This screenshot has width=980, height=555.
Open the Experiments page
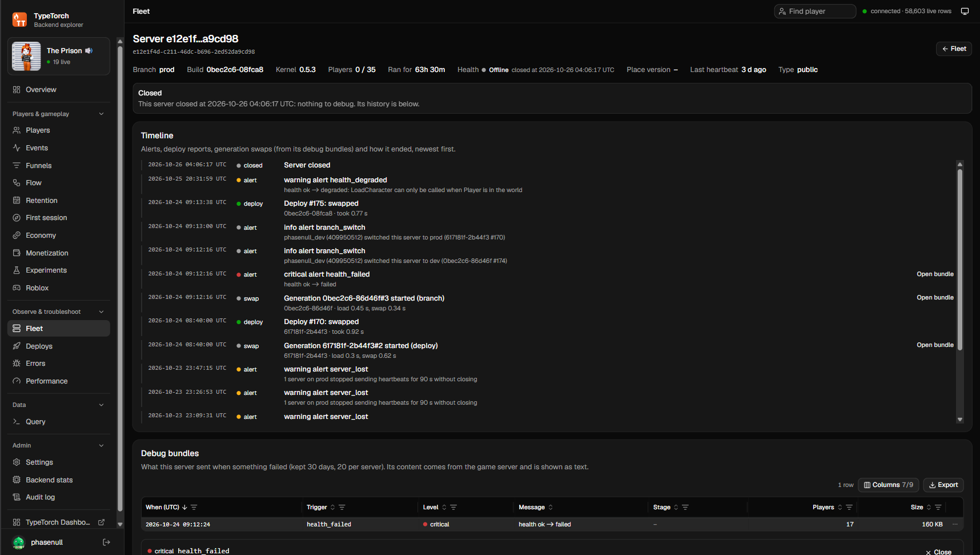59,270
